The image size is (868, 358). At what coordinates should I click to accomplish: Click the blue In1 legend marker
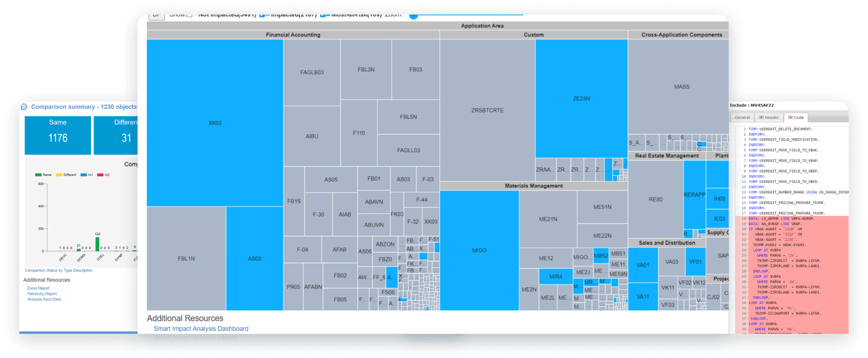click(84, 175)
